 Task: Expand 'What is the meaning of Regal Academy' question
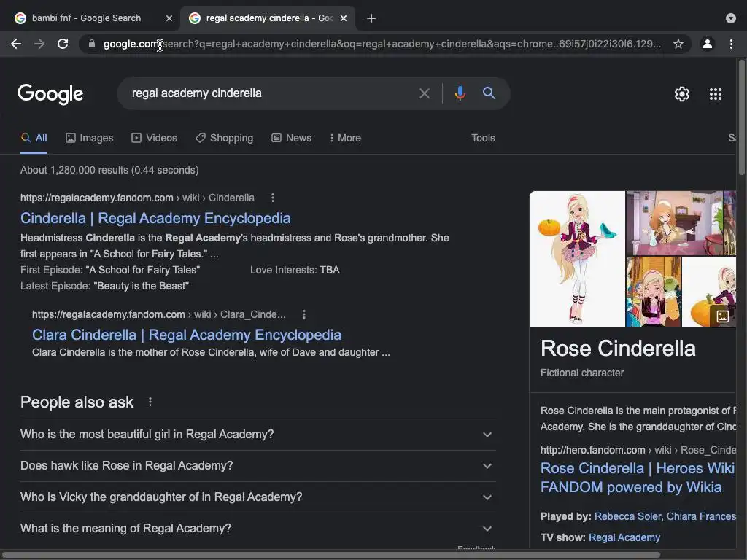[x=258, y=529]
